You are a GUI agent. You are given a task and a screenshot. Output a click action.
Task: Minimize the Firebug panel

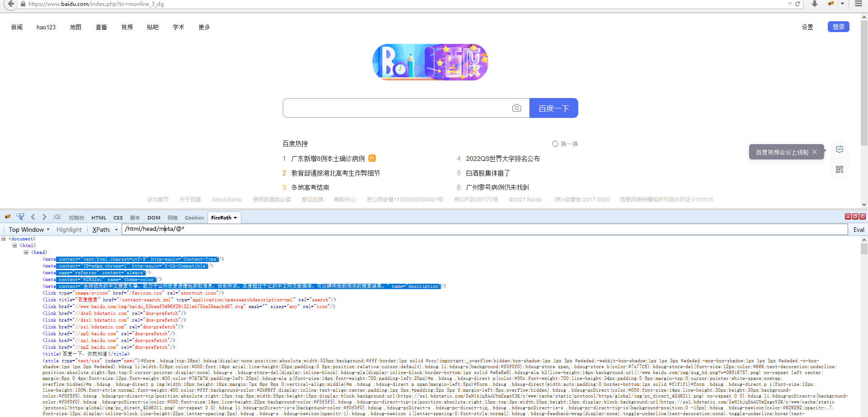848,217
